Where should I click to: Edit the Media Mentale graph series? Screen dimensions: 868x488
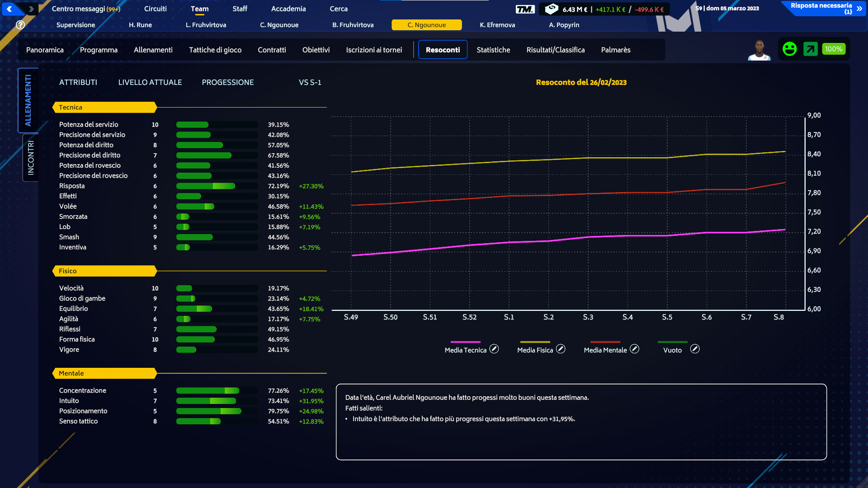(x=635, y=349)
